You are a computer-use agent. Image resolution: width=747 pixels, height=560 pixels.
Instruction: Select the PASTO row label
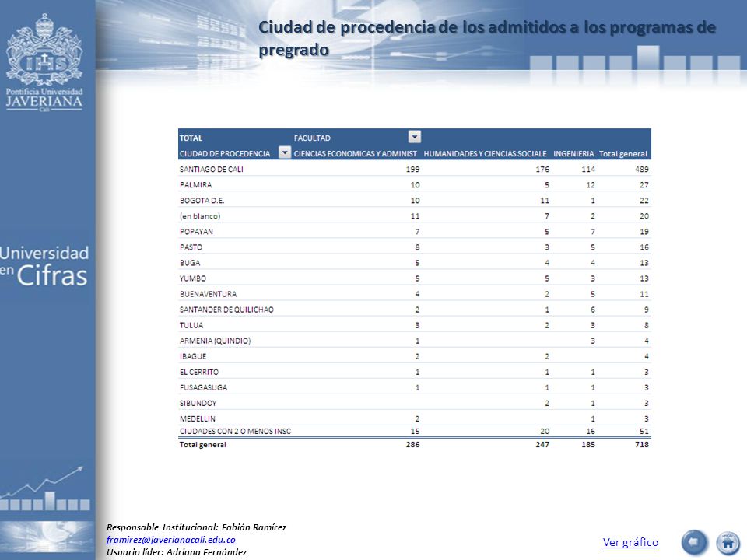pos(191,247)
